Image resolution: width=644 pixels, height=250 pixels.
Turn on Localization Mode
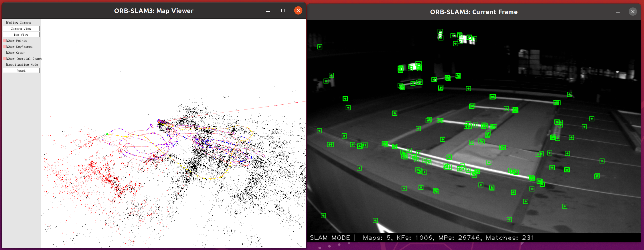pyautogui.click(x=5, y=65)
